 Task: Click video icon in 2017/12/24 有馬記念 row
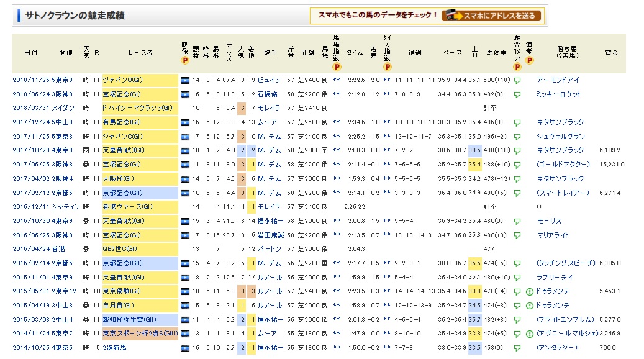(184, 122)
